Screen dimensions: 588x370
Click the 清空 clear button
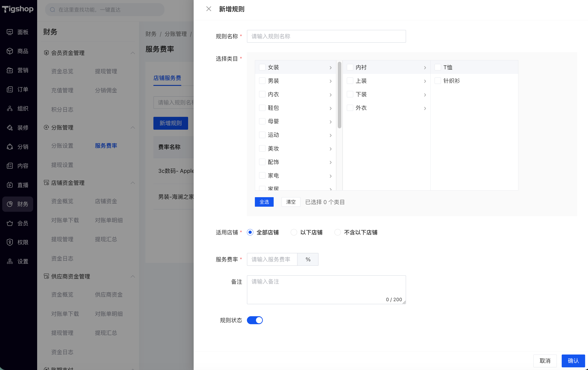point(291,202)
